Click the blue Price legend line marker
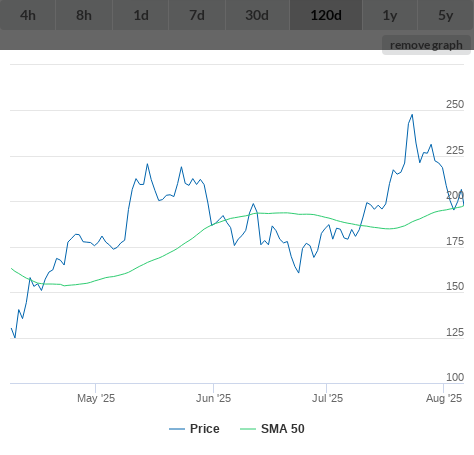This screenshot has width=474, height=455. click(177, 429)
